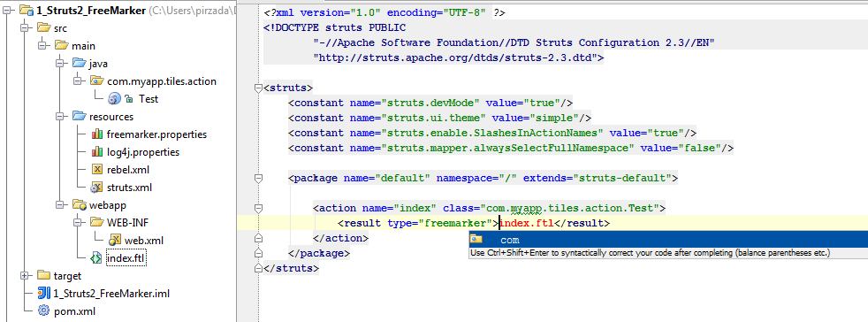The height and width of the screenshot is (322, 868).
Task: Fold the <package> element in gutter
Action: coord(257,179)
